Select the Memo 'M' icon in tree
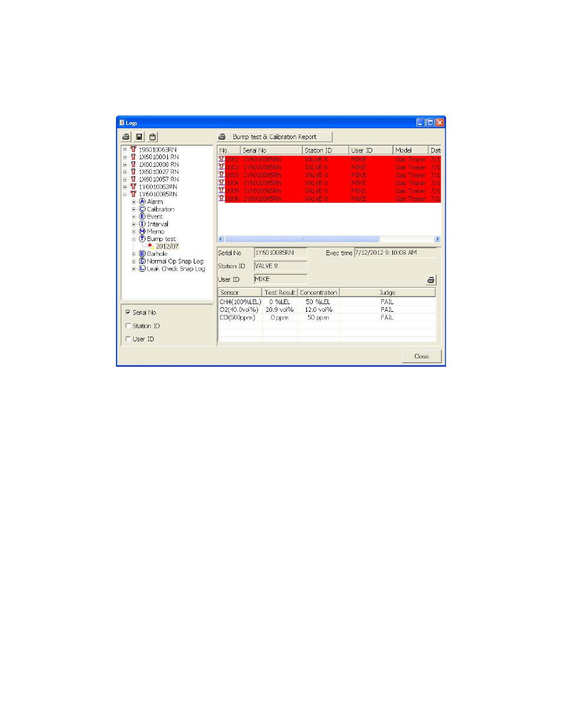The image size is (562, 728). (x=142, y=232)
